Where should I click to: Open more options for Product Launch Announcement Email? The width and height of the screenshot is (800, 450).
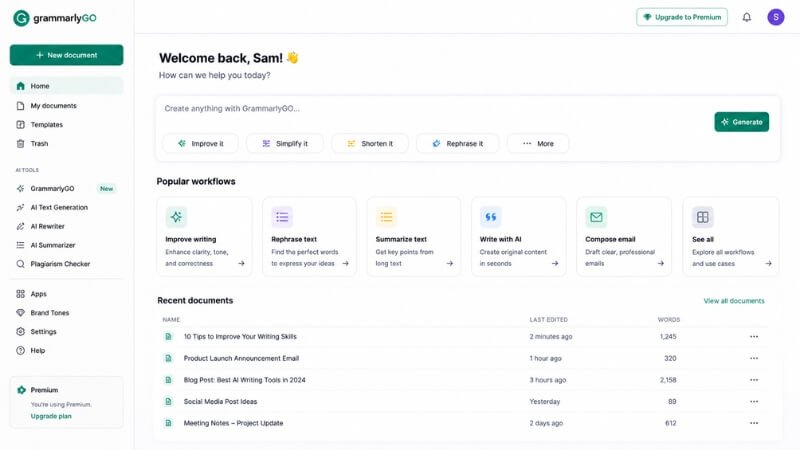pyautogui.click(x=754, y=358)
